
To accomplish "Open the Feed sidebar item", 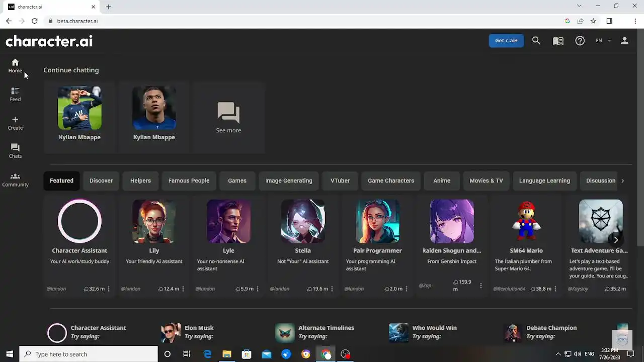I will pyautogui.click(x=15, y=95).
